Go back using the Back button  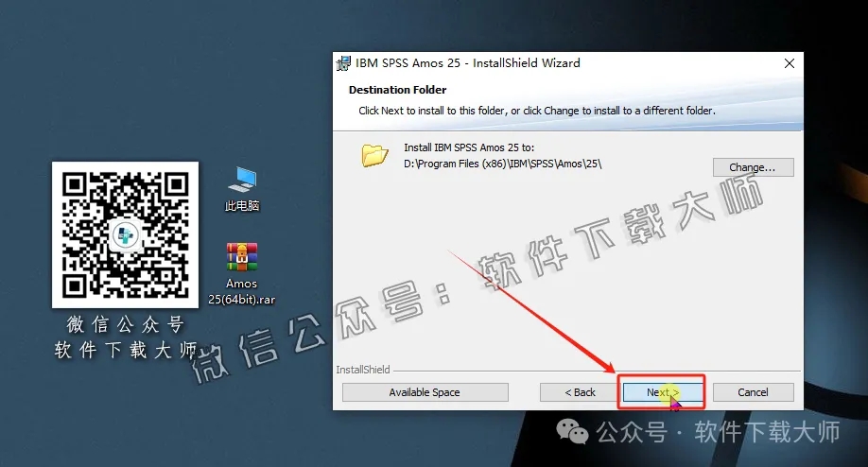click(580, 392)
